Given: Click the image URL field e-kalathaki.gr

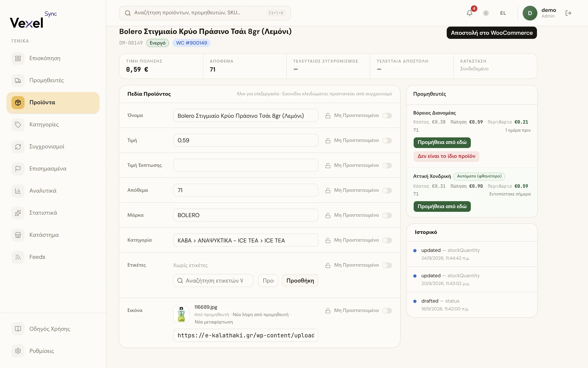Looking at the screenshot, I should point(246,335).
